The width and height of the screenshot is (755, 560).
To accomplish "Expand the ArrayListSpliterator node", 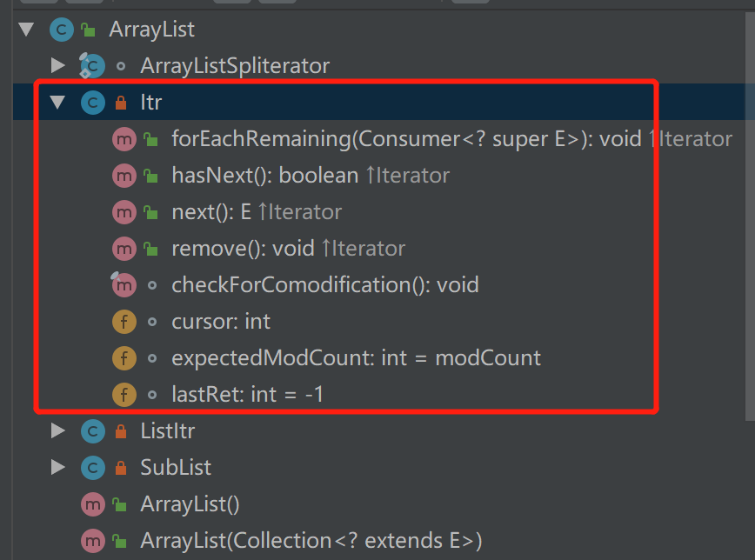I will tap(58, 65).
